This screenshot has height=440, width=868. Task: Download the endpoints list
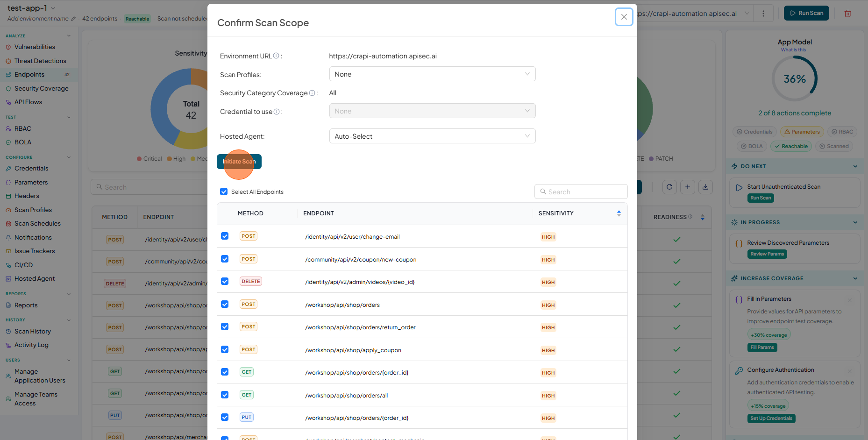(x=705, y=187)
